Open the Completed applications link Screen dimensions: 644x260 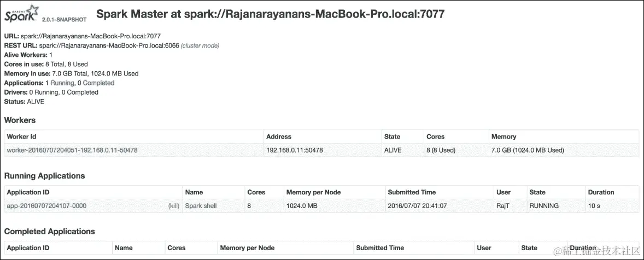98,83
